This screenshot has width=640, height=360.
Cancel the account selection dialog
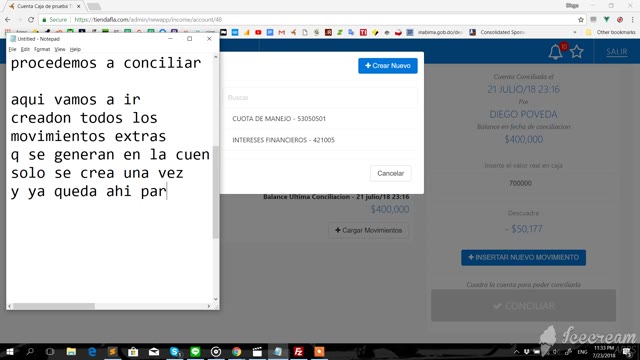click(x=391, y=173)
